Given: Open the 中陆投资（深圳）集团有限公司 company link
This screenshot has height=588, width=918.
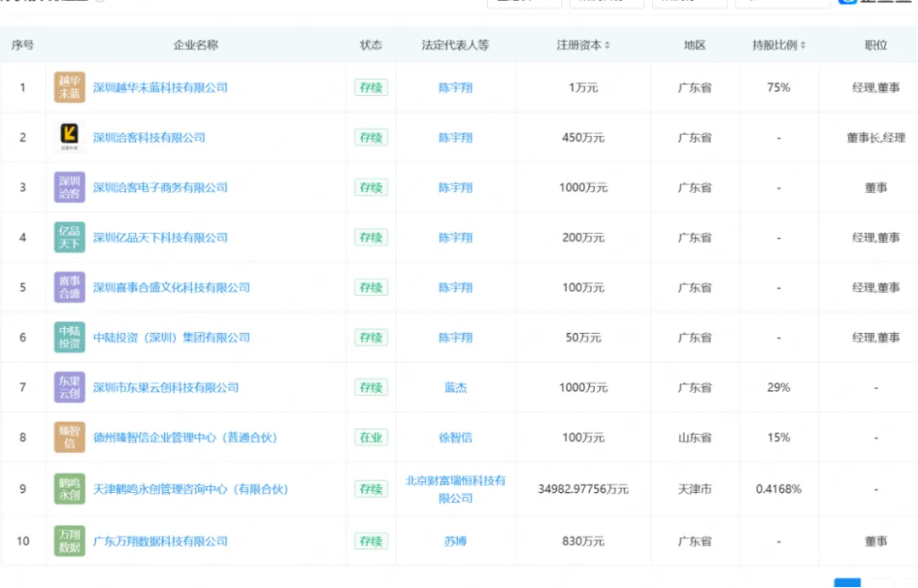Looking at the screenshot, I should pos(171,337).
